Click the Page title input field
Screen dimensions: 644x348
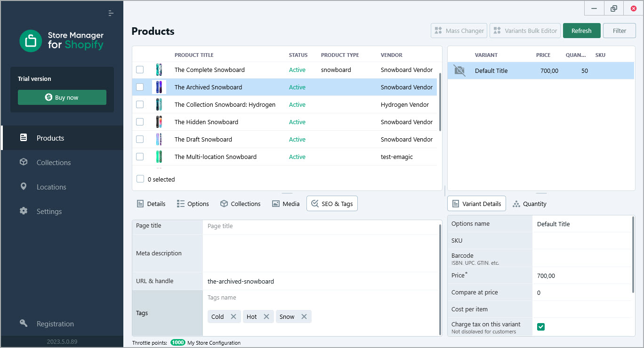320,226
